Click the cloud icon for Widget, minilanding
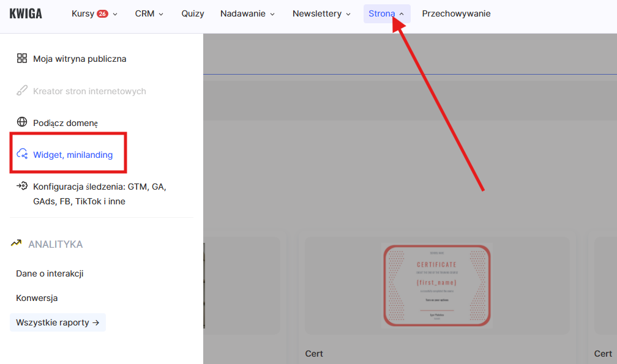This screenshot has width=617, height=364. point(22,154)
